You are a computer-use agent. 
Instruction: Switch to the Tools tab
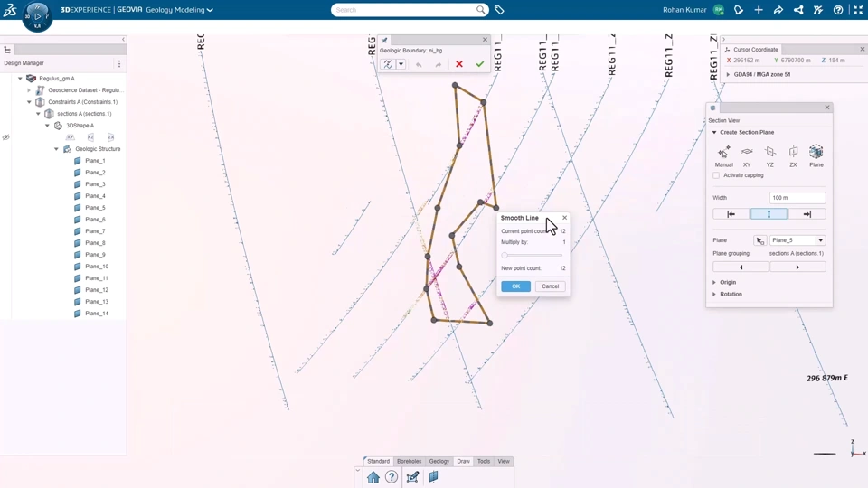coord(484,462)
